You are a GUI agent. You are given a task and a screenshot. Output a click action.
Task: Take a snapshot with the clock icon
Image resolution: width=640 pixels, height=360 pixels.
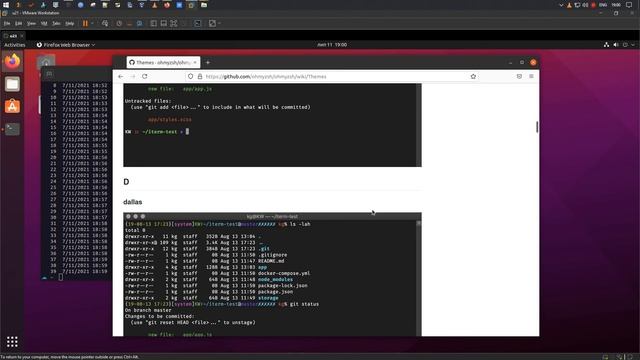(119, 23)
